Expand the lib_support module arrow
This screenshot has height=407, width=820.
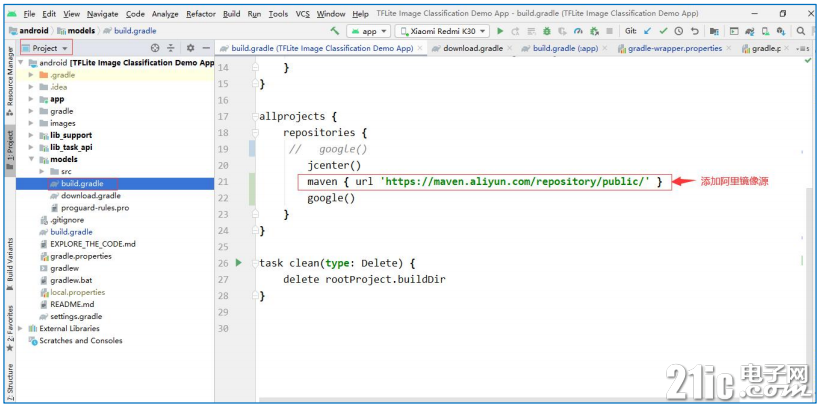31,135
